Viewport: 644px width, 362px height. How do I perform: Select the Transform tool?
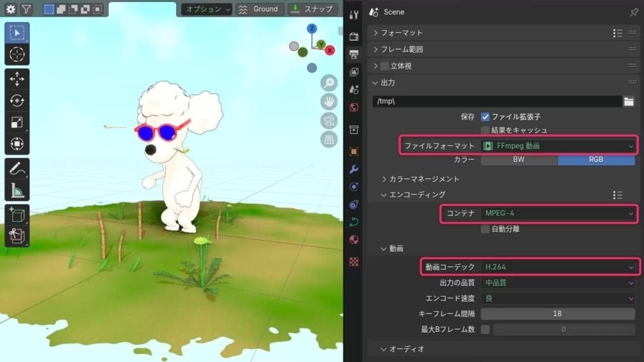(x=17, y=144)
